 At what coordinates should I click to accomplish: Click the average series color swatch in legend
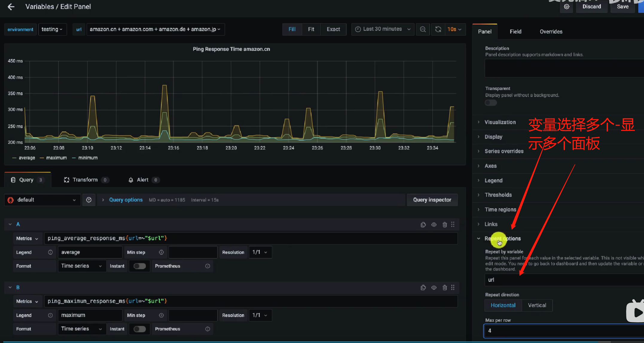click(x=14, y=158)
